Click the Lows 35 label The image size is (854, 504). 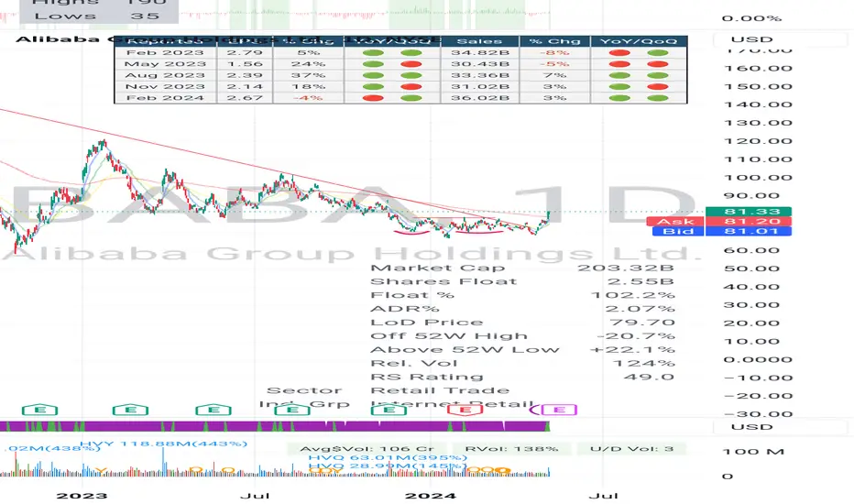tap(97, 16)
